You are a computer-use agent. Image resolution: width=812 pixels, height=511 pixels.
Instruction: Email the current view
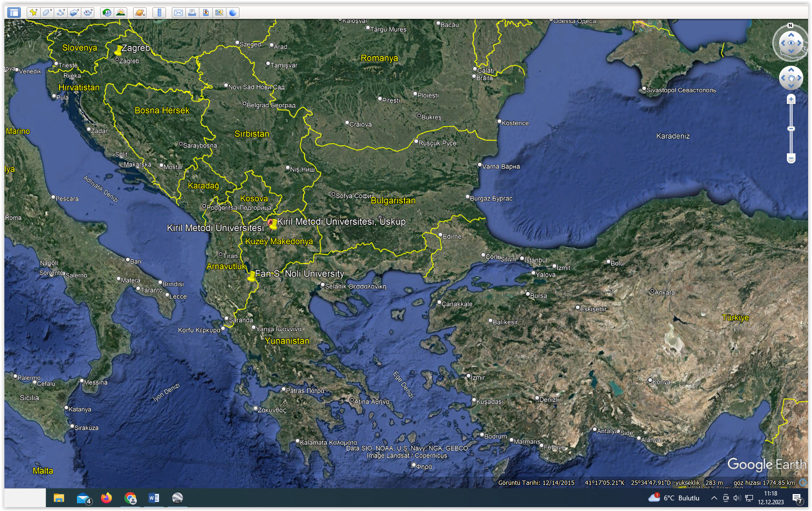179,13
